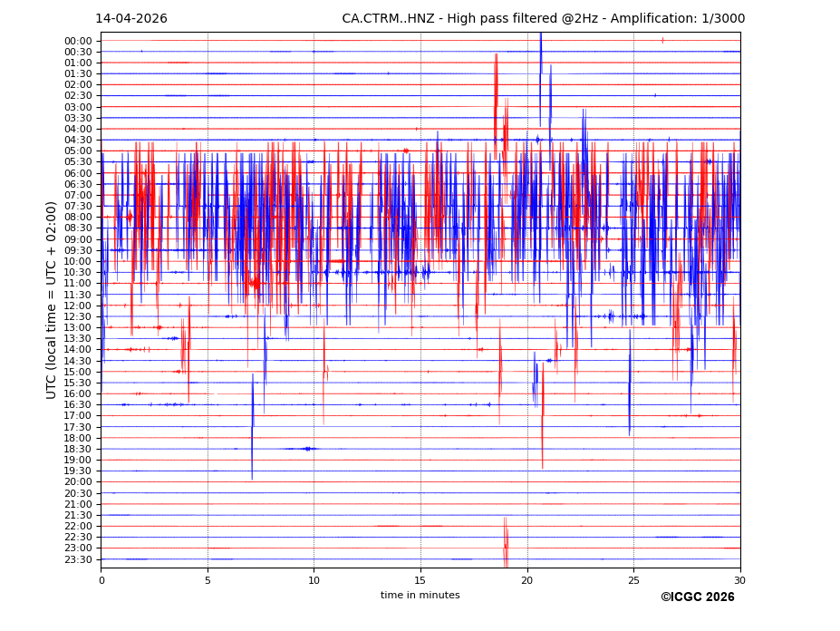Click the 00:00 time label on the y-axis

pyautogui.click(x=78, y=41)
